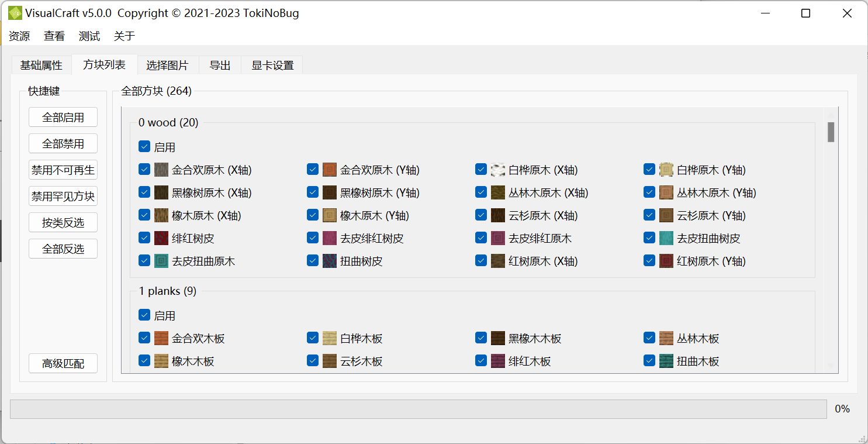Click the 扭曲木板 plank texture icon

[666, 361]
